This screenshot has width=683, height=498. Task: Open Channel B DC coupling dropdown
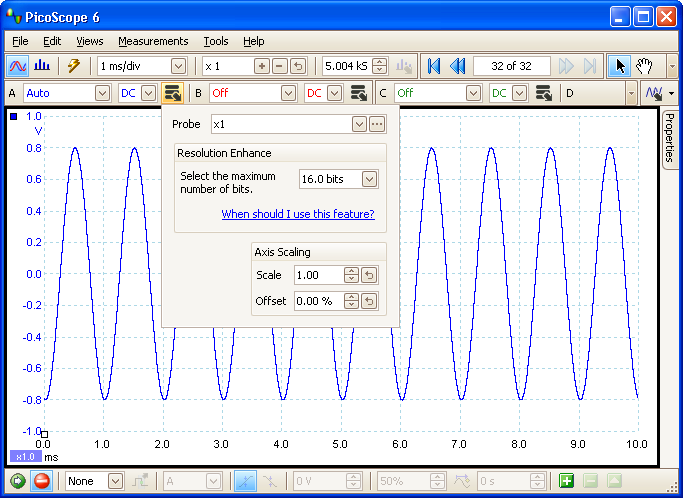(x=335, y=93)
